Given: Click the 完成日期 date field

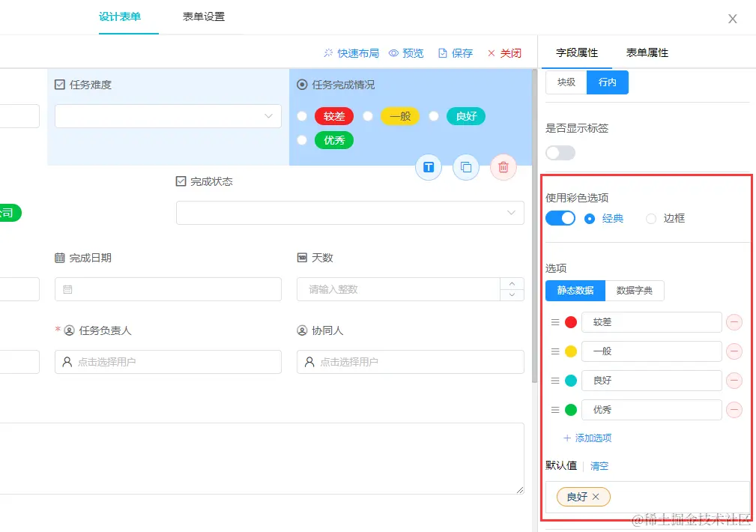Looking at the screenshot, I should click(x=168, y=289).
